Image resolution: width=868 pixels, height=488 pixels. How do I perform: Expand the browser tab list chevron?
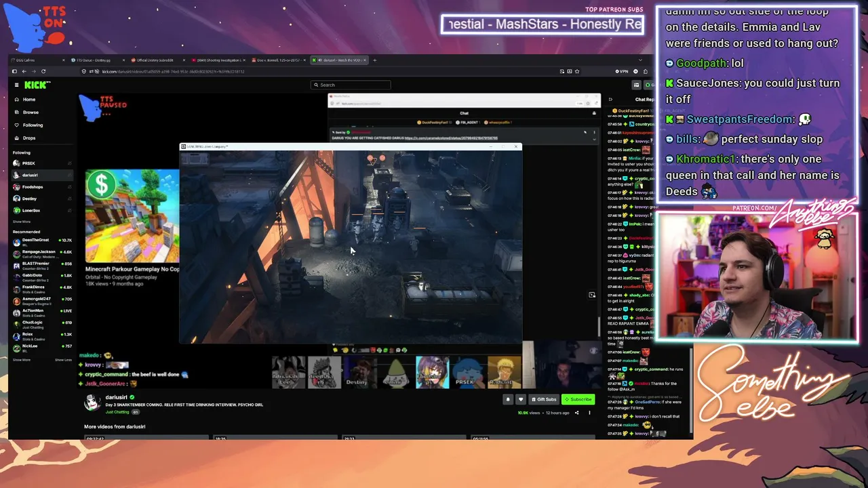click(x=641, y=60)
